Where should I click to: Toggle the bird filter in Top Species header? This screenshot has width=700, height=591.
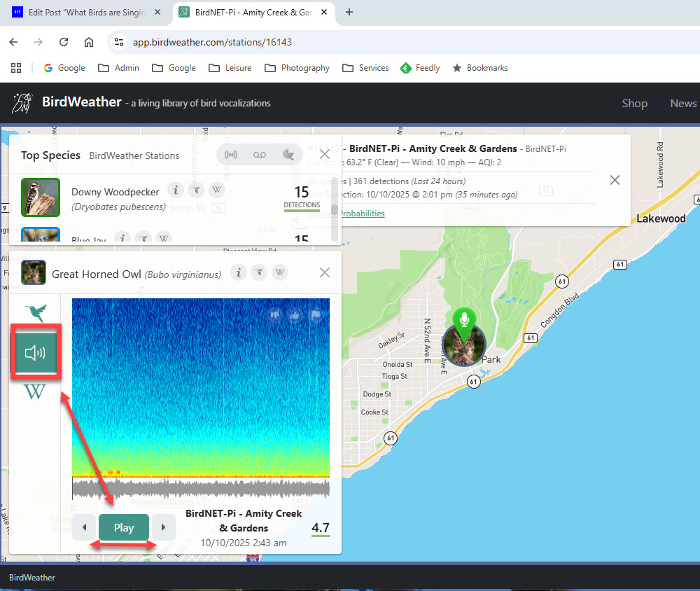coord(287,155)
